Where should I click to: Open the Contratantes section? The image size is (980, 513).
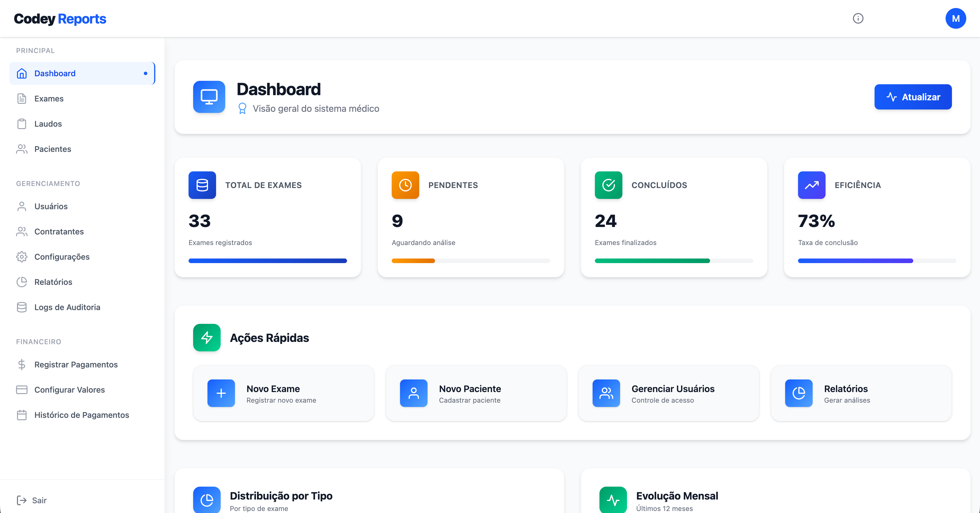59,231
